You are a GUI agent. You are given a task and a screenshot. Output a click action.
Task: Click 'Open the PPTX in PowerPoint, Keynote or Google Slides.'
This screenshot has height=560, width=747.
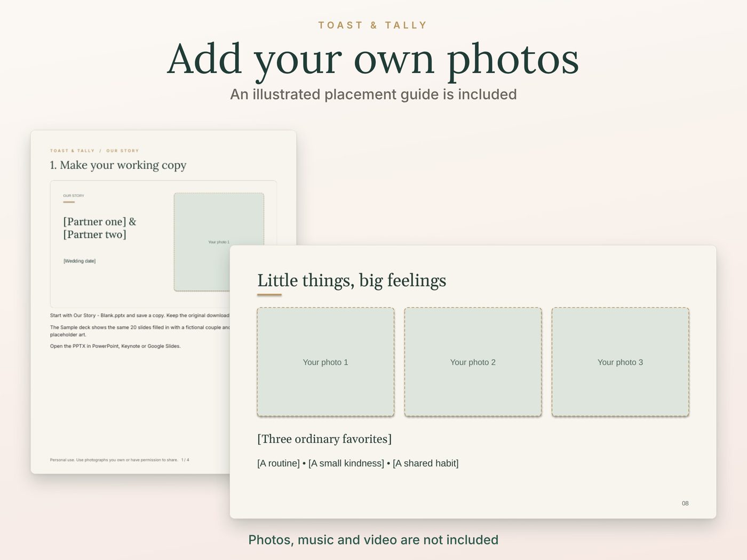click(x=115, y=346)
